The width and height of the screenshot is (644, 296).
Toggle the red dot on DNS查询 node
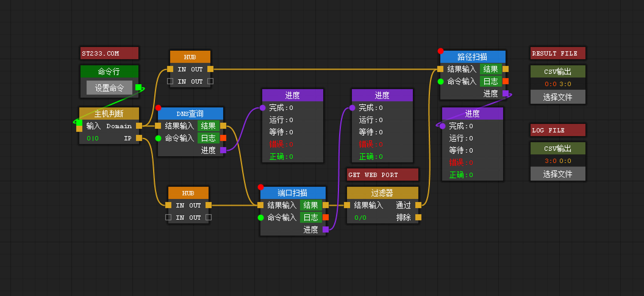coord(158,108)
